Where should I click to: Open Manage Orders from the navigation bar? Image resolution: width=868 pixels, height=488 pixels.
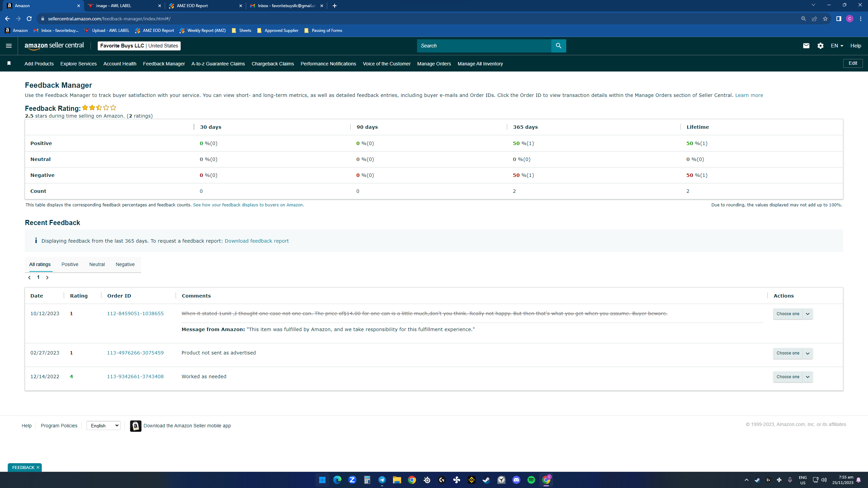(x=434, y=64)
